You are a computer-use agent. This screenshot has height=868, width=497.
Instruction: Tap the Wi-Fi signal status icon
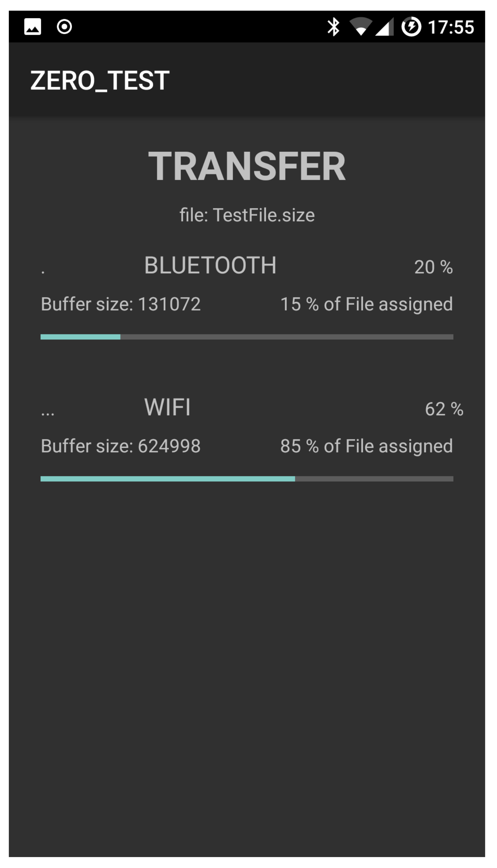point(360,27)
